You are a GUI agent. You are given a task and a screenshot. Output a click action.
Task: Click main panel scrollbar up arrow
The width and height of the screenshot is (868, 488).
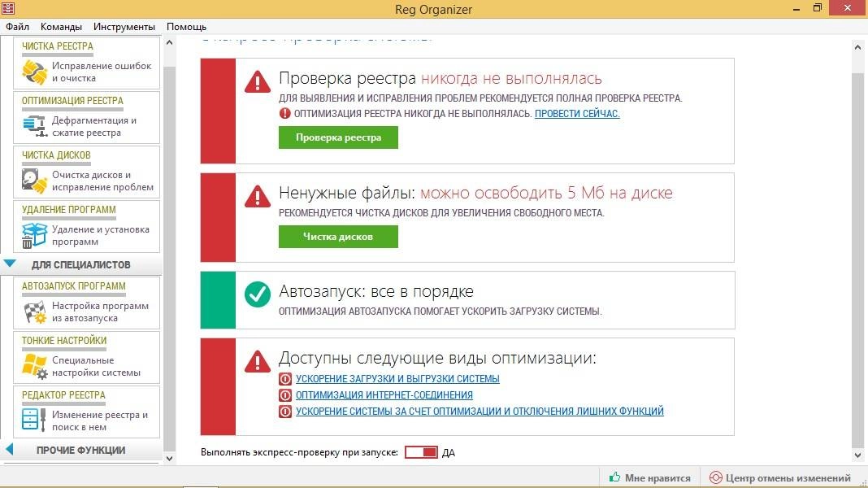tap(857, 48)
